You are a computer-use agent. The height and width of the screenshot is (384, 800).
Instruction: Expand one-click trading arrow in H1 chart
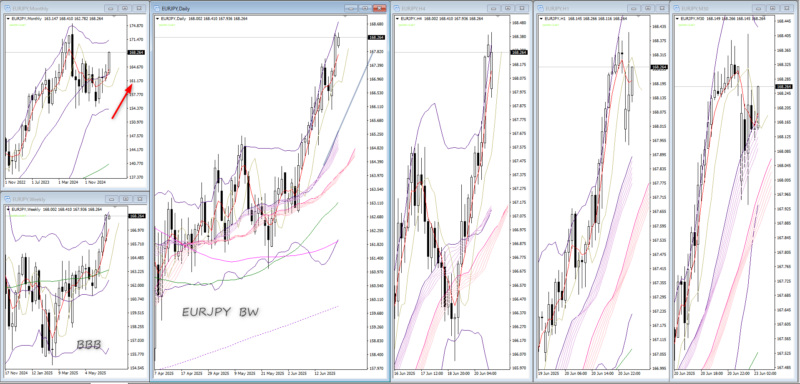click(x=541, y=18)
